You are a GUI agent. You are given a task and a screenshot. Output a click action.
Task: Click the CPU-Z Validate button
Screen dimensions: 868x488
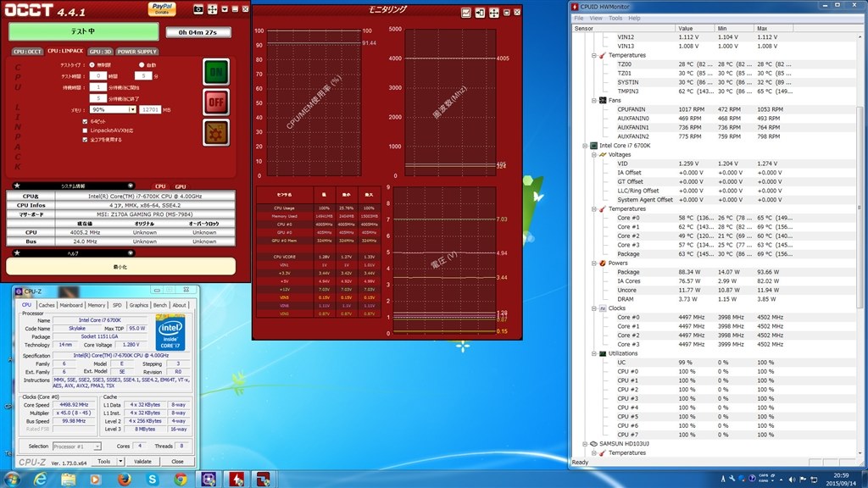pos(142,461)
